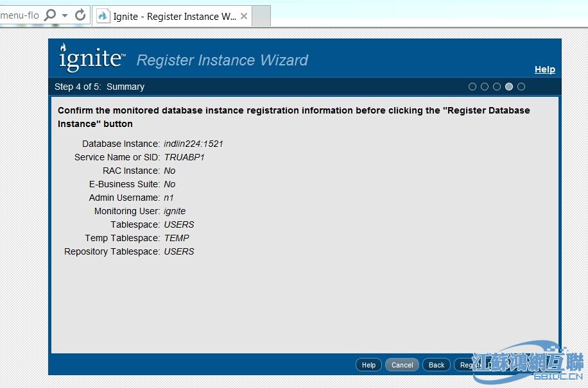Click the bold confirmation instruction text
The image size is (588, 388).
(x=293, y=117)
